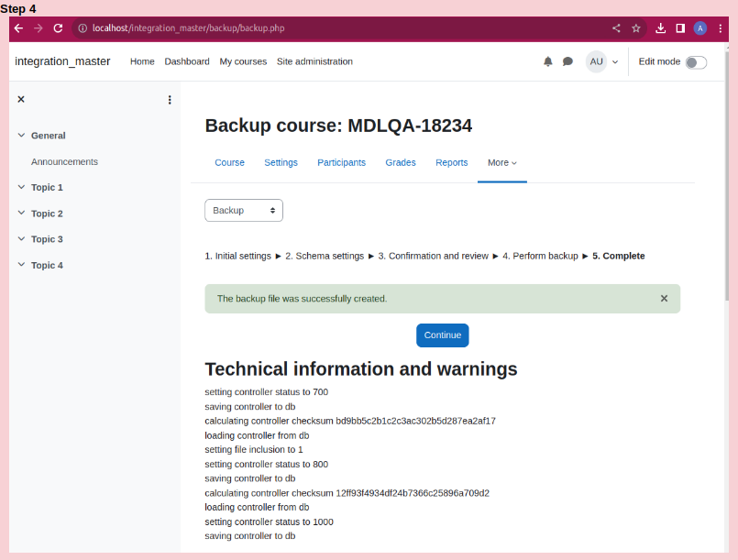
Task: Click 'setting controller status to 700' line
Action: tap(267, 392)
